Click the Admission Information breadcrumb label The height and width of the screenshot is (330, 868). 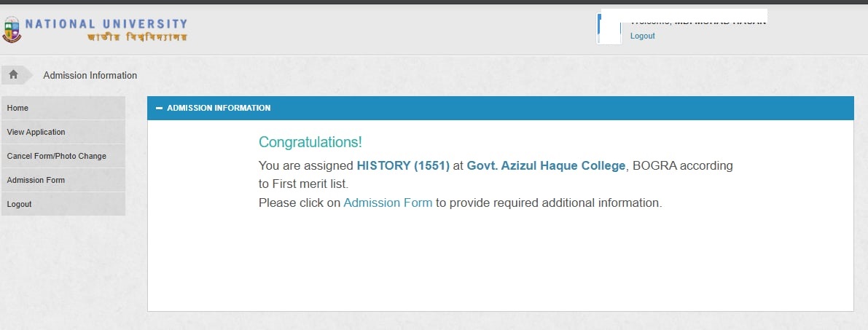(90, 75)
